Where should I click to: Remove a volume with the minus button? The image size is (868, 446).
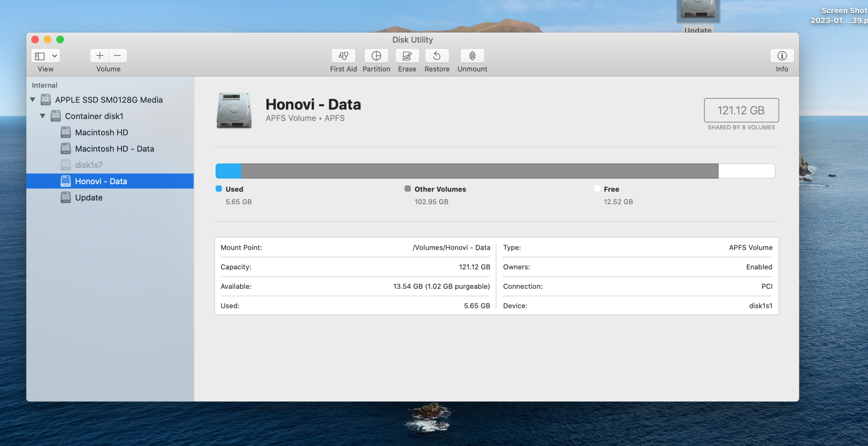118,56
